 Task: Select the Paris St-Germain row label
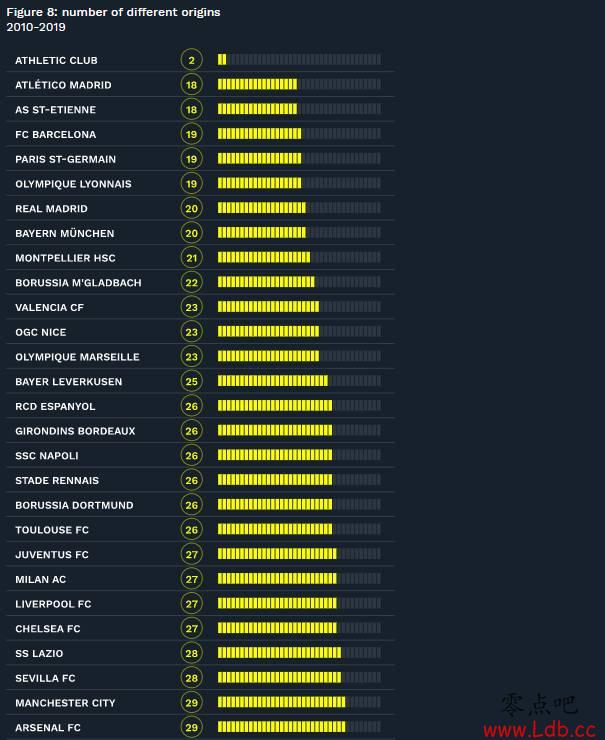coord(65,159)
